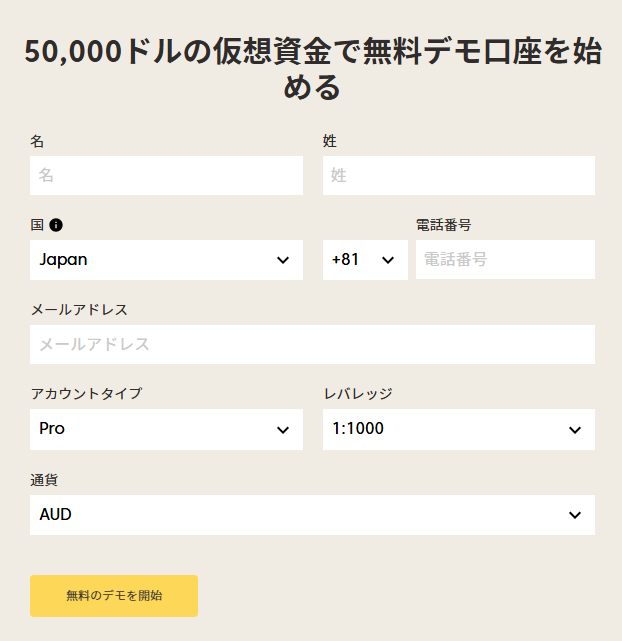This screenshot has height=641, width=622.
Task: Click the chevron arrow in Japan country field
Action: tap(282, 260)
